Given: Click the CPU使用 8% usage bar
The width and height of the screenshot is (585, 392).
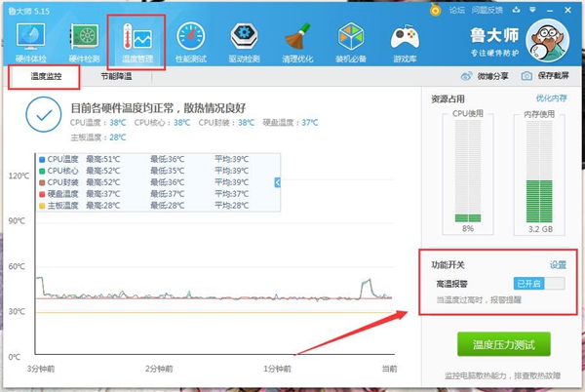Looking at the screenshot, I should (468, 171).
